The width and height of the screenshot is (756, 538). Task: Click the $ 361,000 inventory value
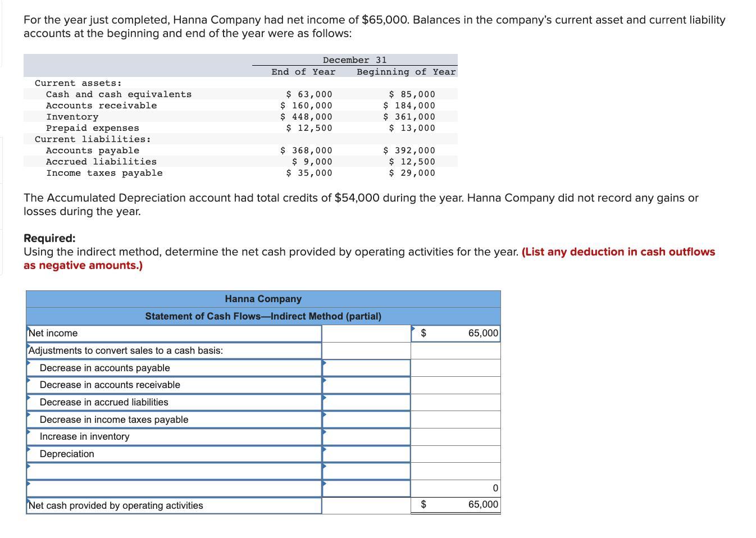coord(409,117)
